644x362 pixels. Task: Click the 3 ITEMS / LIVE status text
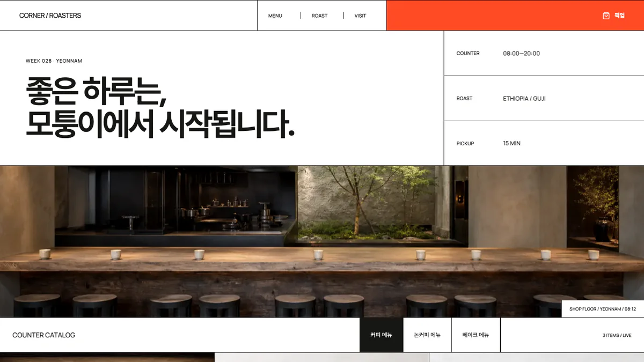[617, 336]
